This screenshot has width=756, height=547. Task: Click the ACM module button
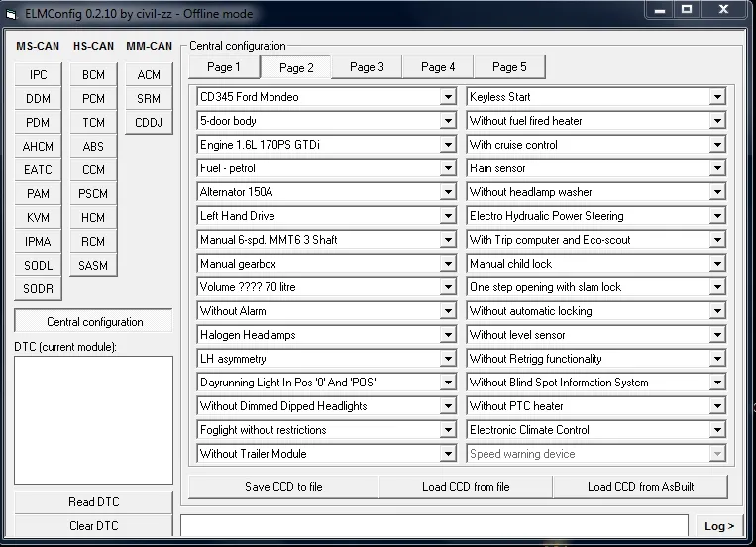(x=149, y=75)
